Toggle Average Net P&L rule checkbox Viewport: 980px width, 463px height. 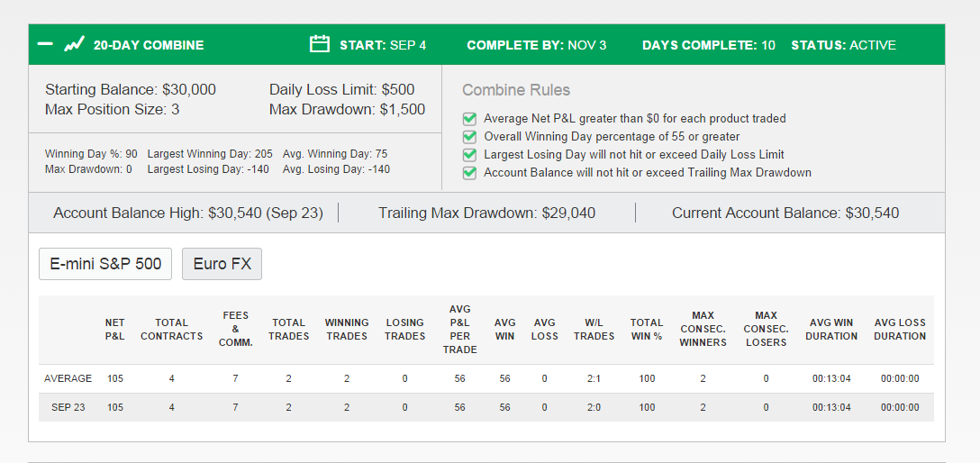pyautogui.click(x=469, y=119)
